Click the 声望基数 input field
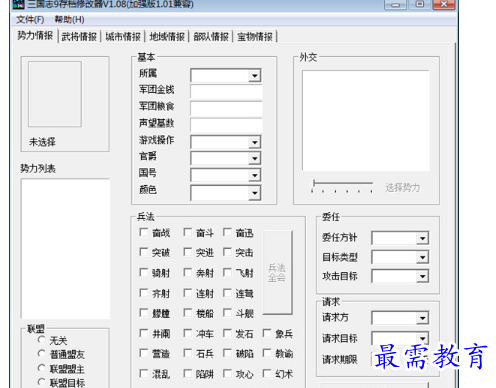This screenshot has height=388, width=496. coord(226,125)
